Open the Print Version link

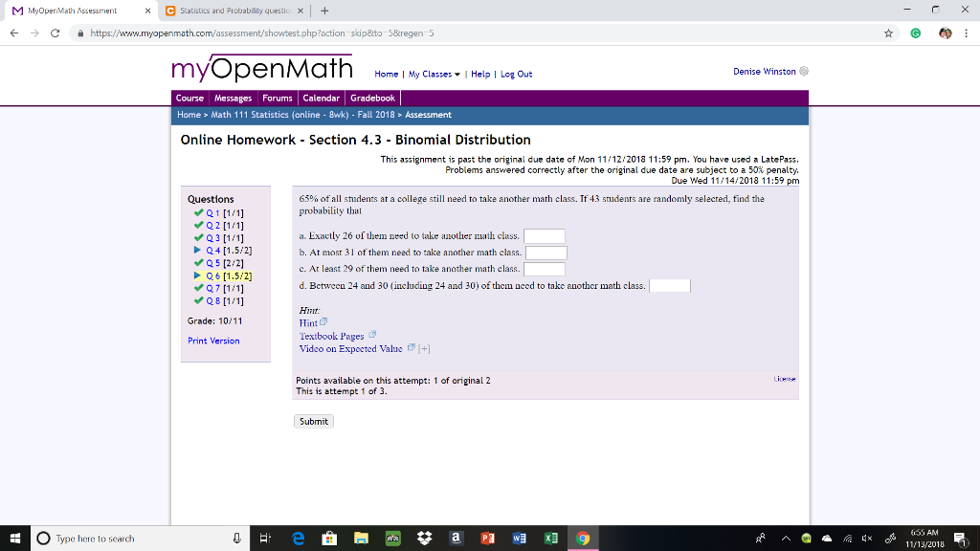tap(212, 341)
